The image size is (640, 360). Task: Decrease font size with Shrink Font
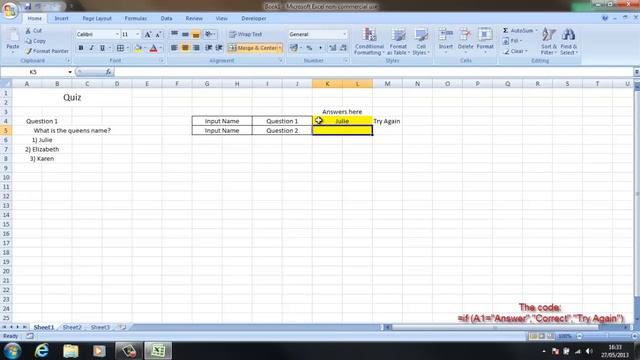[158, 35]
